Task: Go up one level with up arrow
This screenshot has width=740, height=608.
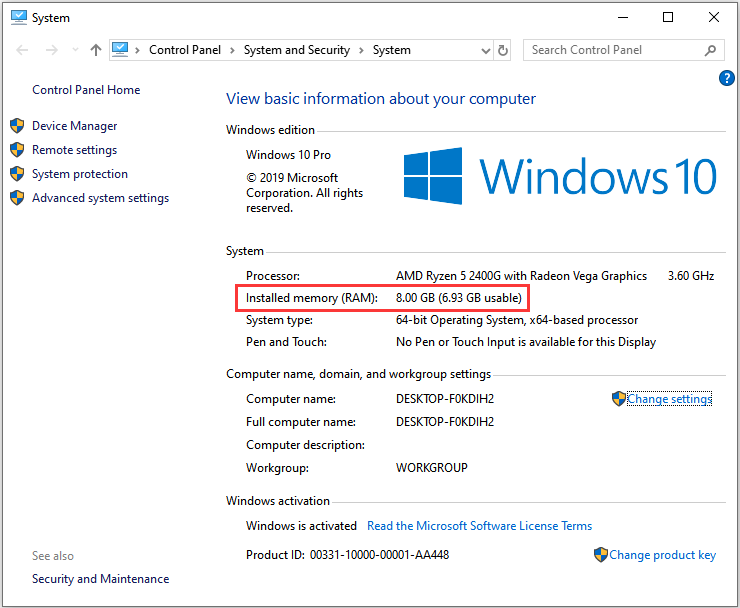Action: (96, 50)
